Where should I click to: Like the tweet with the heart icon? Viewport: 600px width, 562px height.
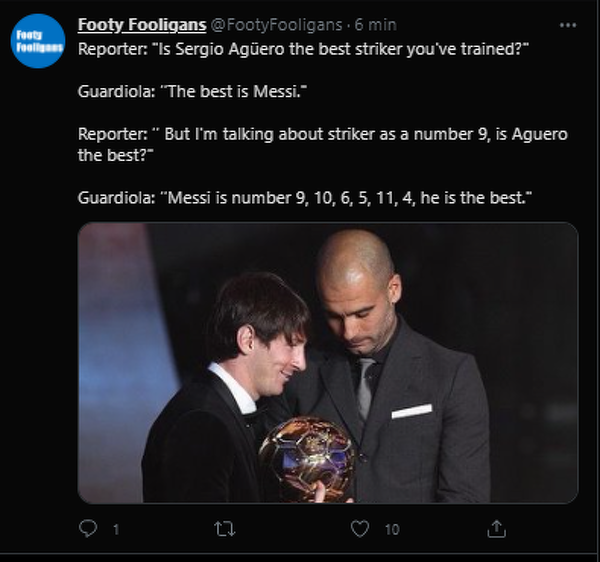coord(360,528)
